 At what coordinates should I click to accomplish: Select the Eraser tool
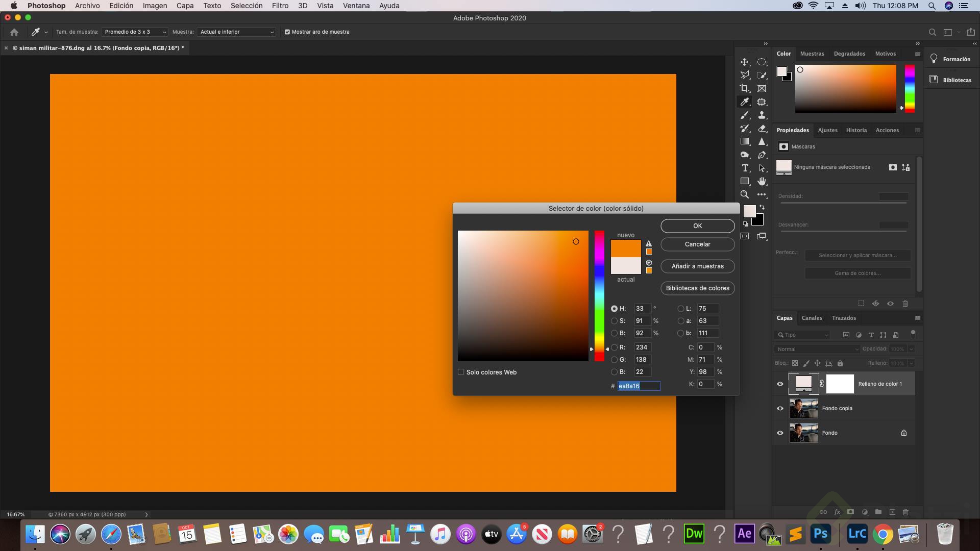762,129
